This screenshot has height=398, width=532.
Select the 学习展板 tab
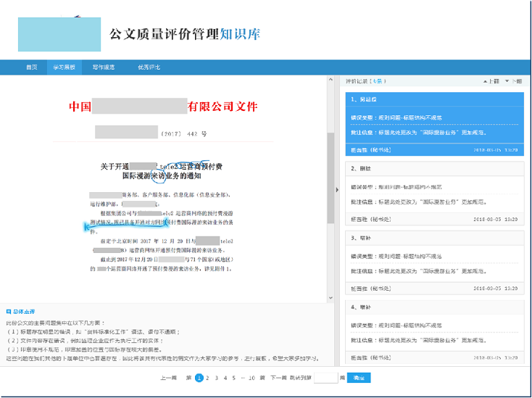[64, 67]
